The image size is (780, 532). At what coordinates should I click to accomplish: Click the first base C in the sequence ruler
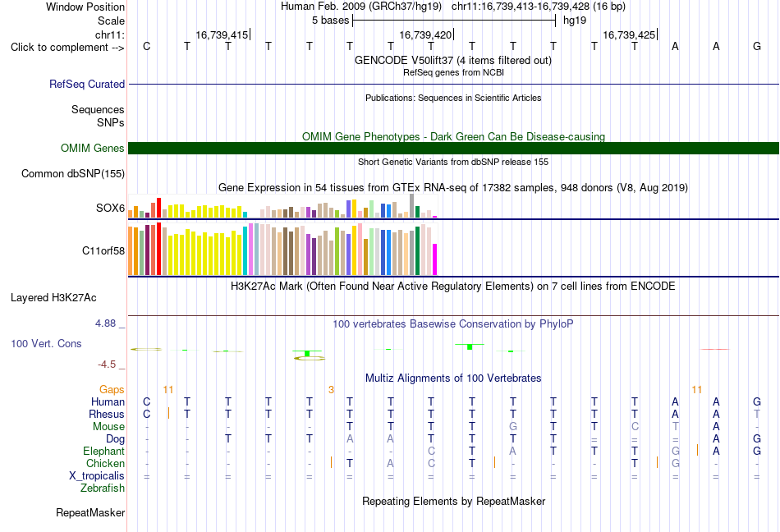(x=146, y=46)
